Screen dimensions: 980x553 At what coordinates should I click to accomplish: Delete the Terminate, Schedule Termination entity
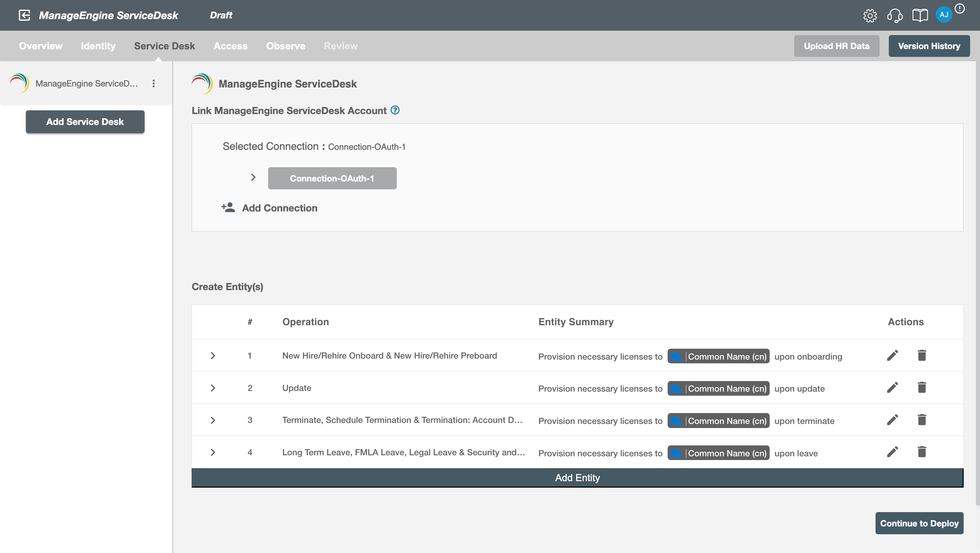tap(922, 420)
